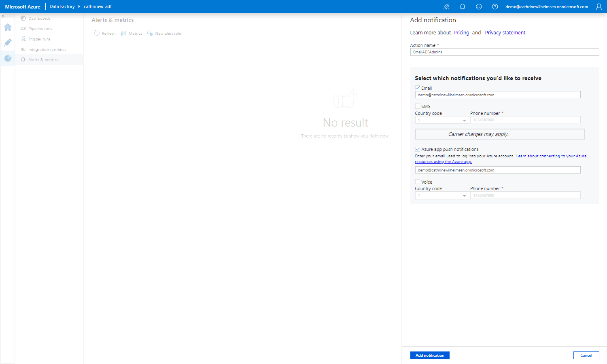Open the Home icon in left sidebar

click(x=8, y=28)
